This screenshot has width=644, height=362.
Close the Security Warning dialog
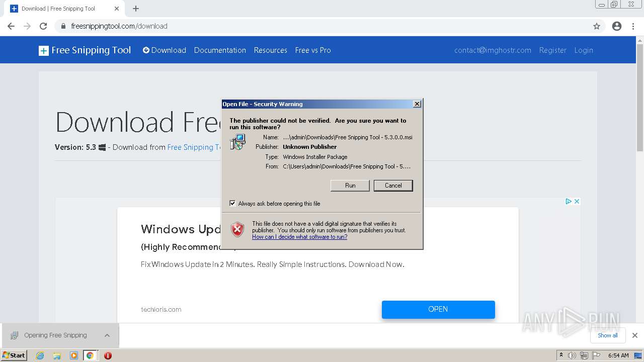point(417,104)
